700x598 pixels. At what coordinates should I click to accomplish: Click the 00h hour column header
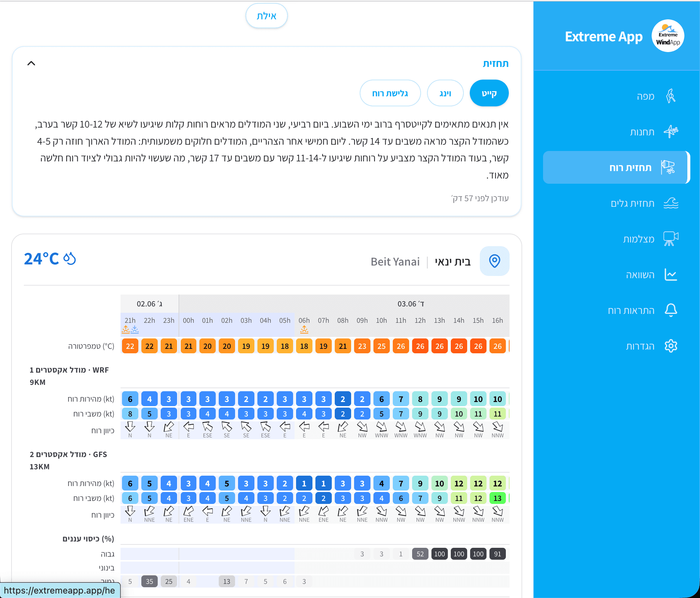point(189,320)
